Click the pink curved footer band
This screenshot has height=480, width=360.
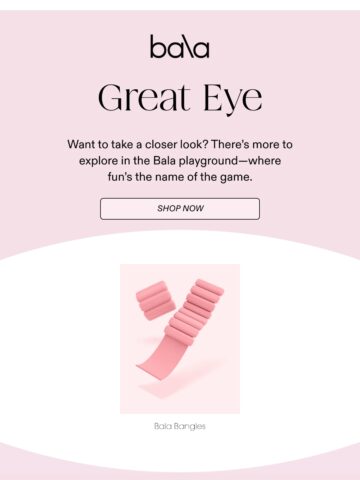[x=180, y=467]
